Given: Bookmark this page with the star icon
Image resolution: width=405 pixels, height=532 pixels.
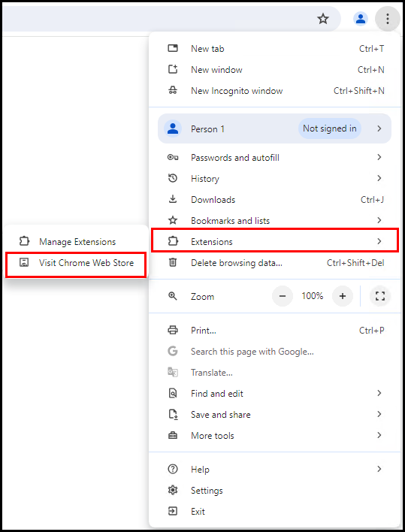Looking at the screenshot, I should (323, 19).
